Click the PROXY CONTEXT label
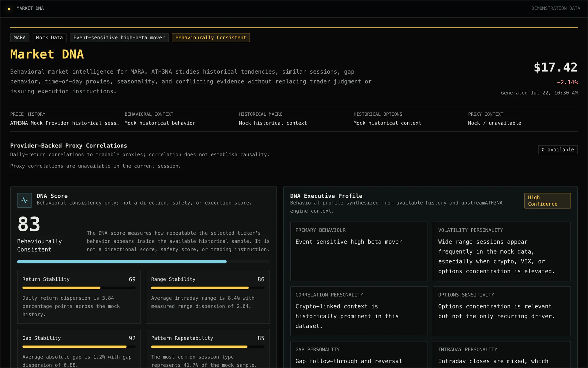Image resolution: width=588 pixels, height=368 pixels. click(486, 114)
